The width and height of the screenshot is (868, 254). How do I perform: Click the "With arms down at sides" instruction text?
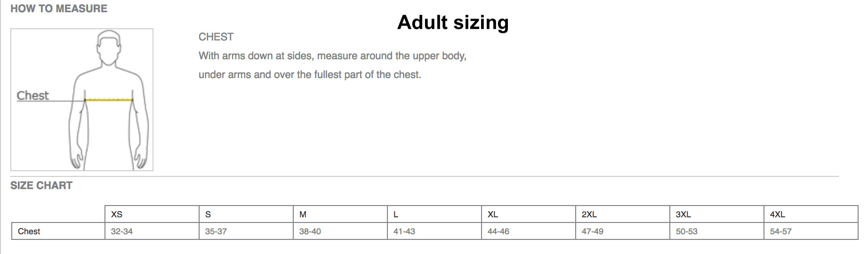(332, 56)
